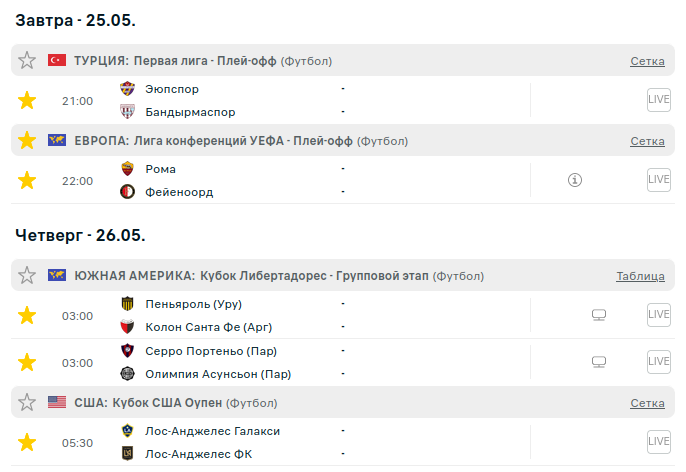Open the Олимпия Асунсьон match row

click(218, 374)
